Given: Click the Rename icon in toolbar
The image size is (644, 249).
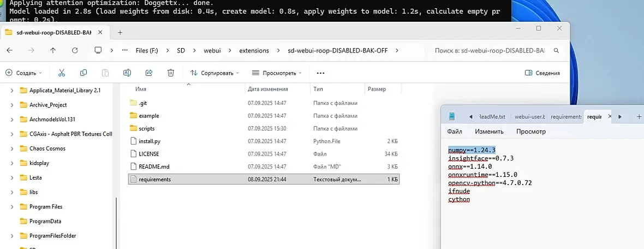Looking at the screenshot, I should click(127, 73).
